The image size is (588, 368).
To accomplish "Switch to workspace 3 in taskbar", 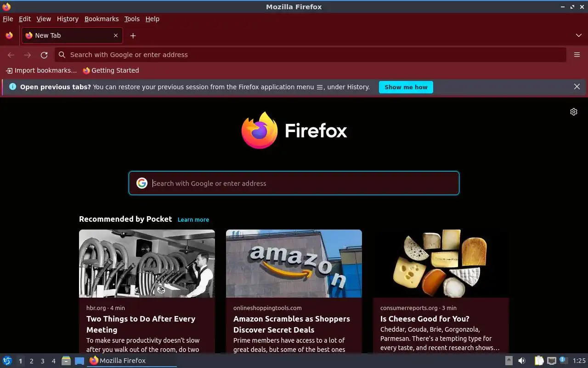I will (42, 361).
